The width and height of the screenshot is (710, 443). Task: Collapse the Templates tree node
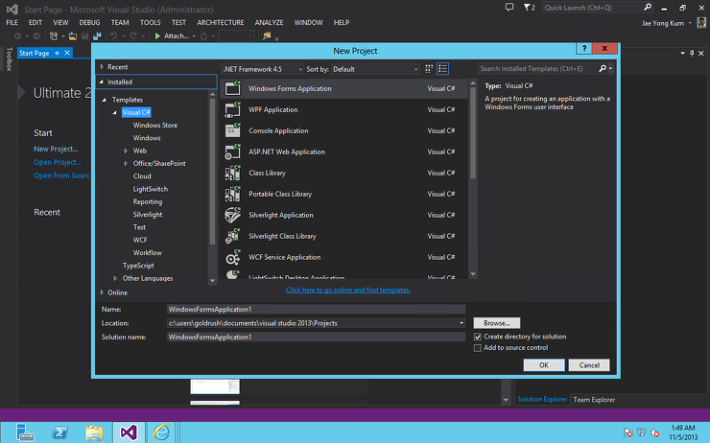pyautogui.click(x=105, y=100)
